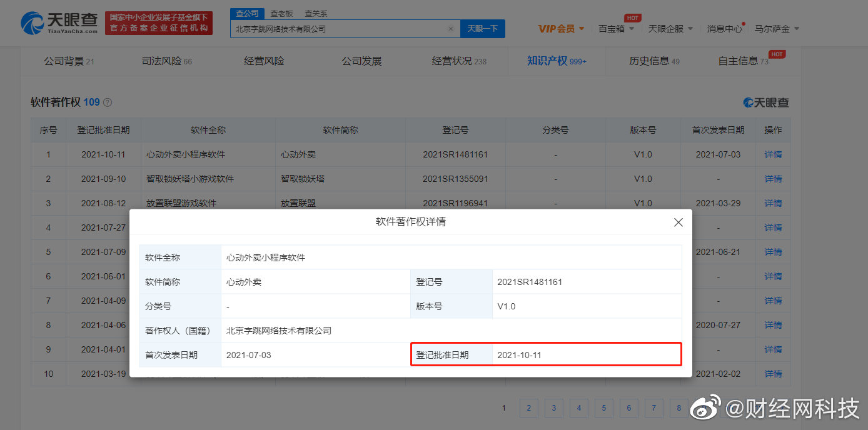Open 详情 link in row 4

point(773,227)
